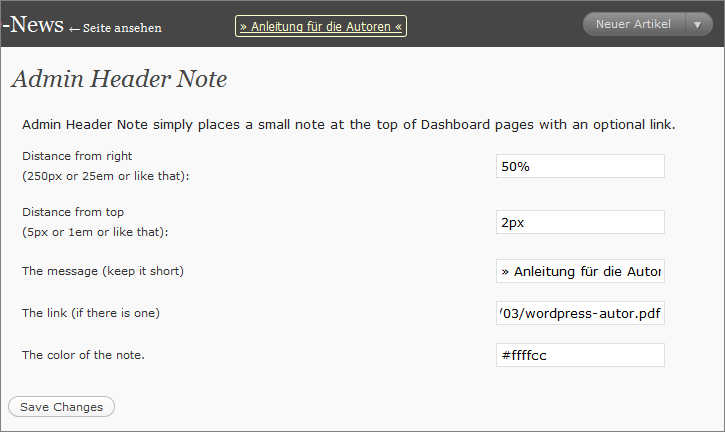This screenshot has width=725, height=432.
Task: Click the color of the note label
Action: click(83, 355)
